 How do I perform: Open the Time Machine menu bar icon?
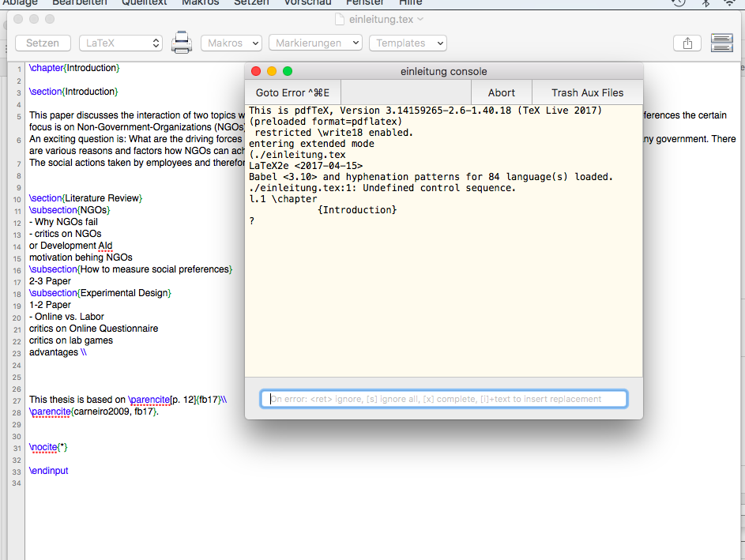(679, 2)
